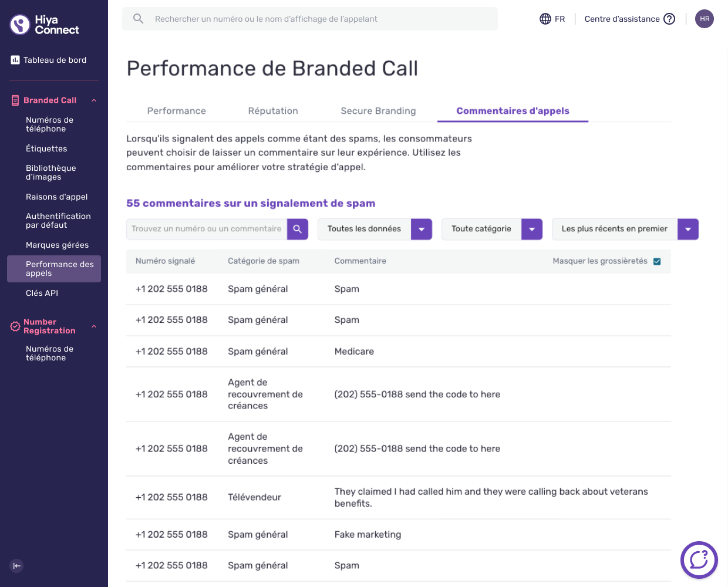Screen dimensions: 728x587
Task: Collapse the sidebar with the arrow icon
Action: click(x=16, y=566)
